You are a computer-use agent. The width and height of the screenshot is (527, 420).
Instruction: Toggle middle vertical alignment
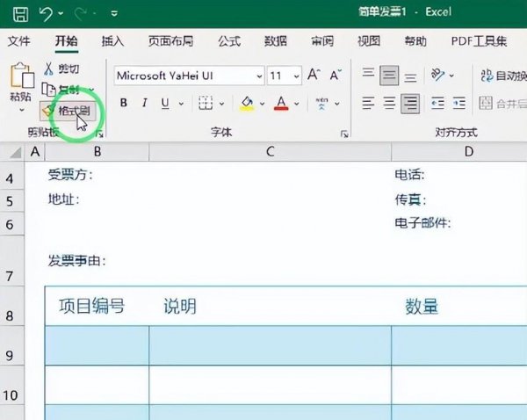click(x=389, y=76)
